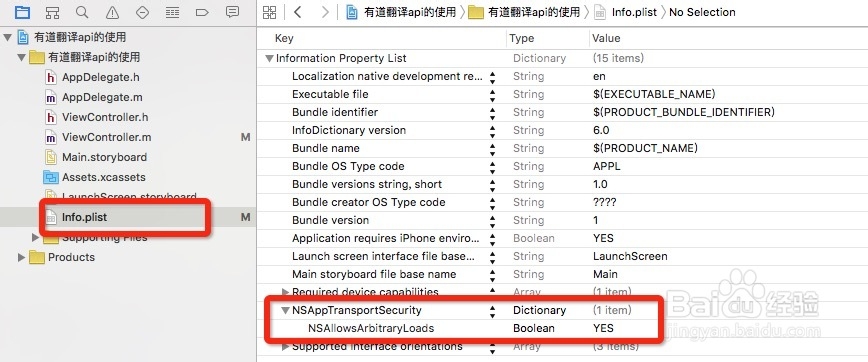Select the Bundle OS Type code key

point(348,166)
